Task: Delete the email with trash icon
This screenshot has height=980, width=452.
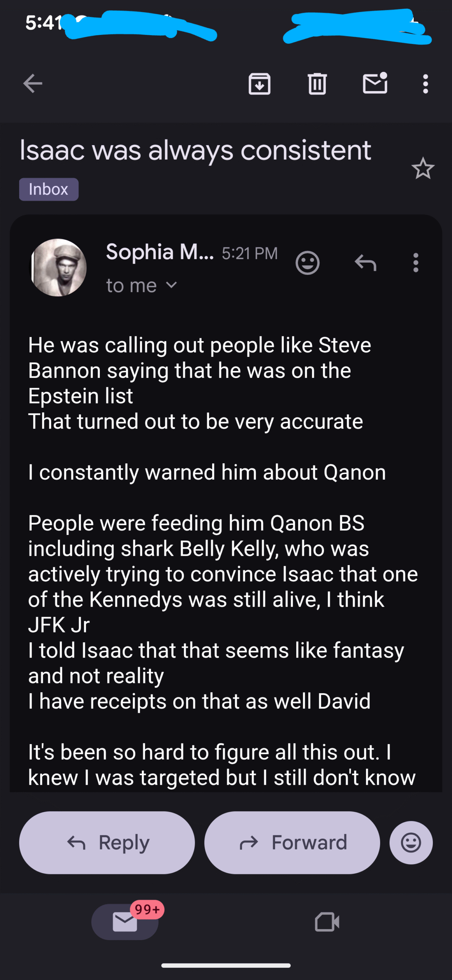Action: [x=317, y=83]
